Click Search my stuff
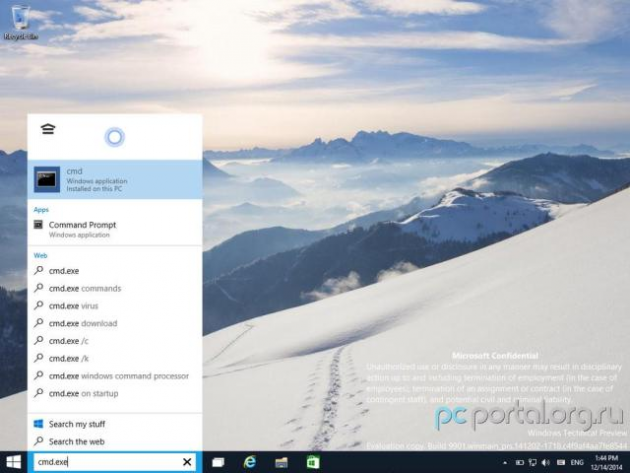Image resolution: width=630 pixels, height=473 pixels. [x=76, y=424]
